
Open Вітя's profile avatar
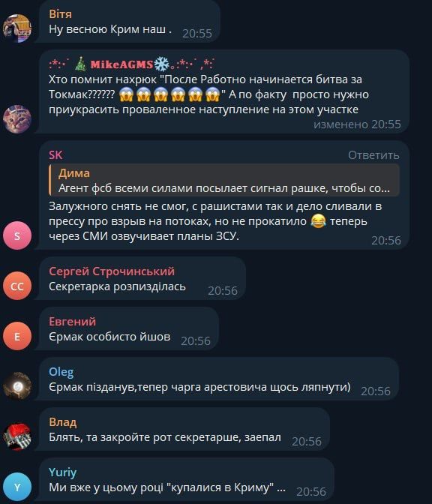17,28
